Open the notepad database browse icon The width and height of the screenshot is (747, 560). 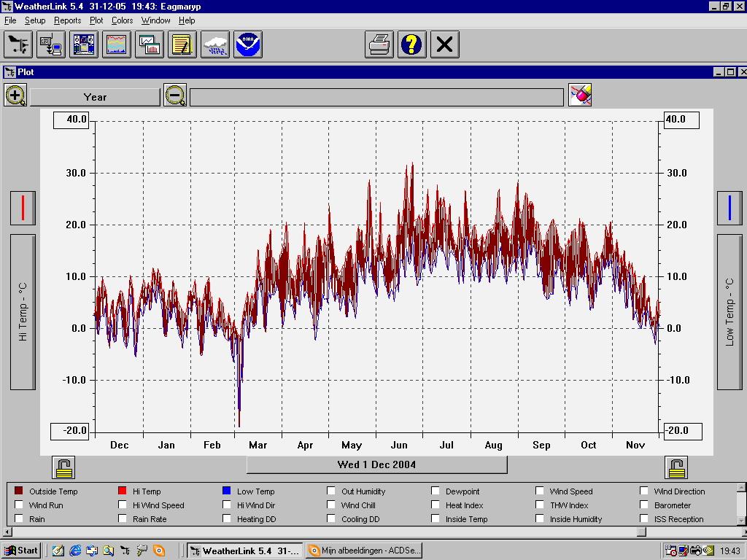182,44
